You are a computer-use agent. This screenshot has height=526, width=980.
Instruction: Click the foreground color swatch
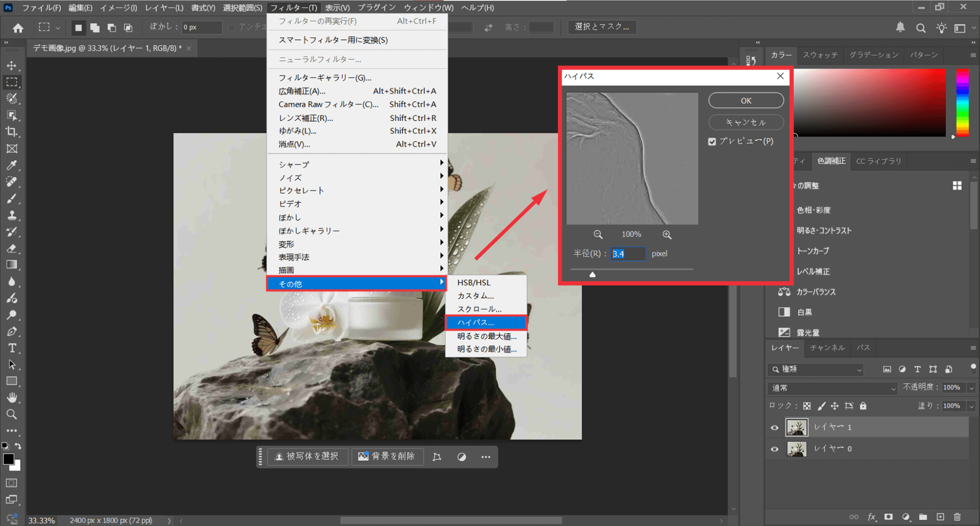click(8, 459)
